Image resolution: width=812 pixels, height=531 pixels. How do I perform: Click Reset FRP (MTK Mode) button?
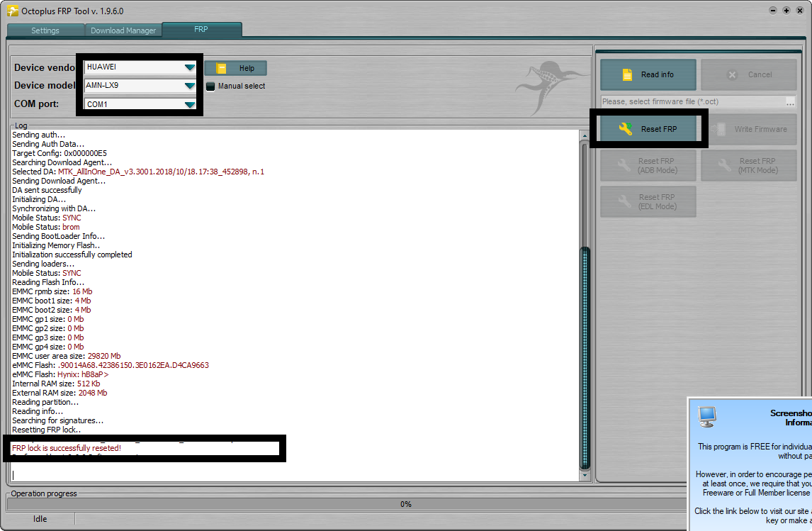[748, 165]
